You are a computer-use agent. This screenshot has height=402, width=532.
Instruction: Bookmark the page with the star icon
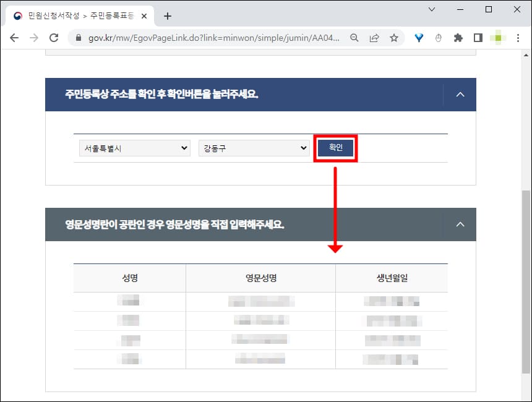tap(394, 38)
